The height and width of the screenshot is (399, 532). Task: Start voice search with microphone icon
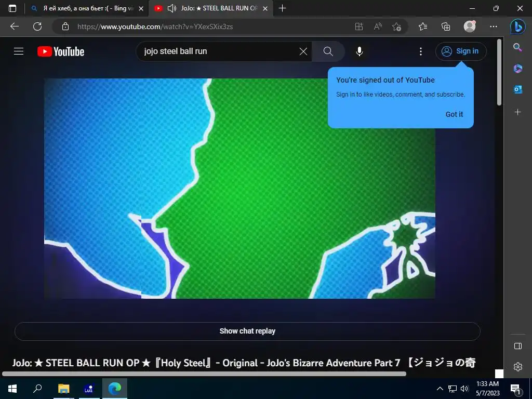[x=360, y=51]
